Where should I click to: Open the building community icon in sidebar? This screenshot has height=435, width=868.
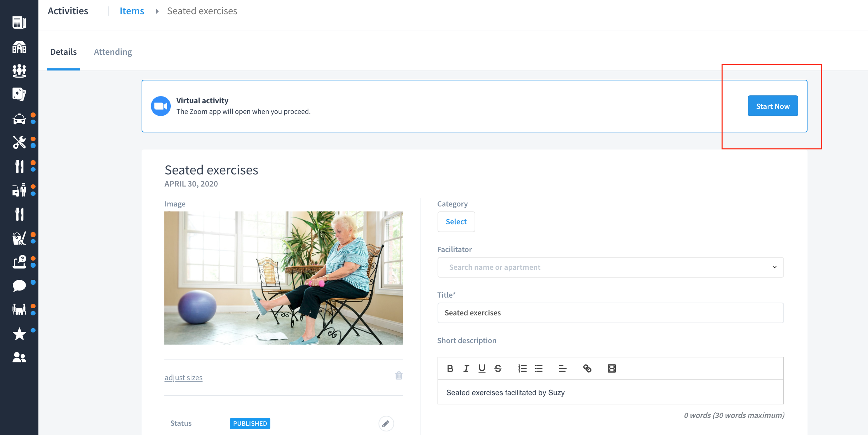click(19, 47)
